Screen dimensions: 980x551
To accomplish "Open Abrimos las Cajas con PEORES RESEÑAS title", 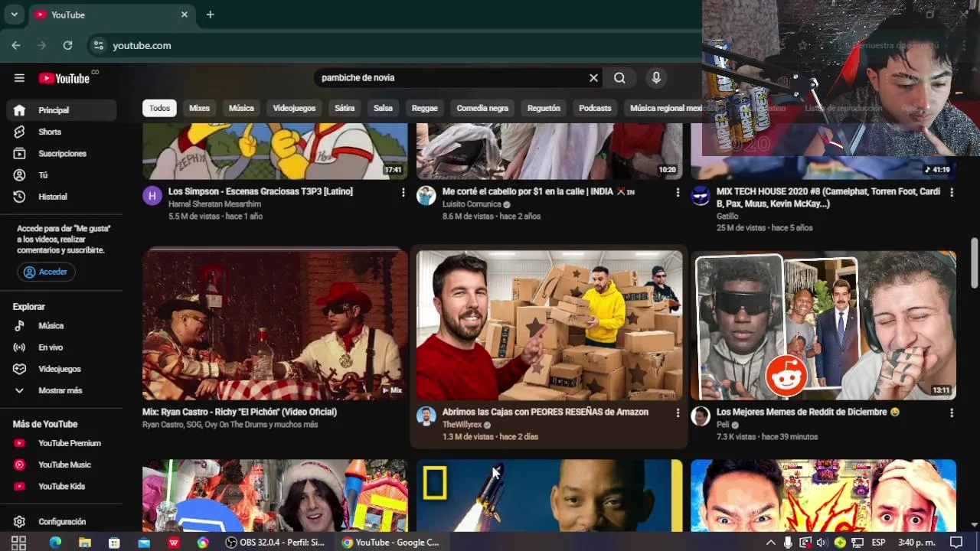I will coord(545,412).
